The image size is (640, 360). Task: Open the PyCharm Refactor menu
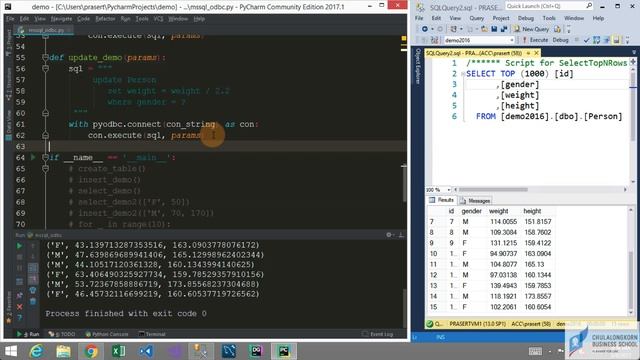pos(105,19)
